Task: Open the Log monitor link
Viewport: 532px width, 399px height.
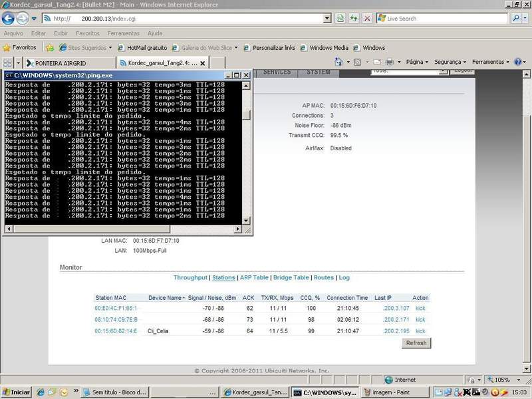Action: [344, 277]
